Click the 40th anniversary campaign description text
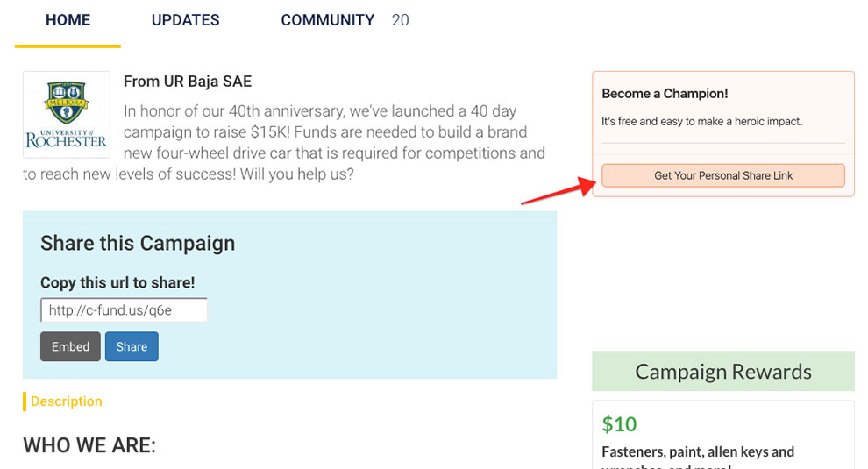The width and height of the screenshot is (868, 469). tap(284, 142)
